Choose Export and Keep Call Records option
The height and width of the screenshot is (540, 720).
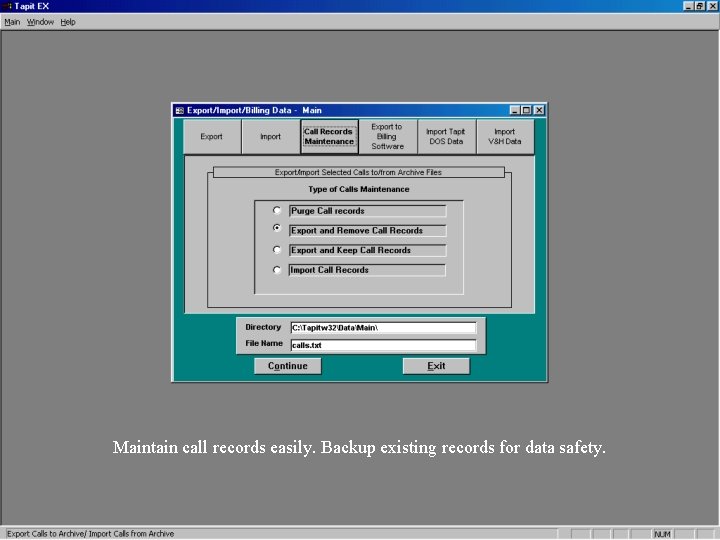276,250
